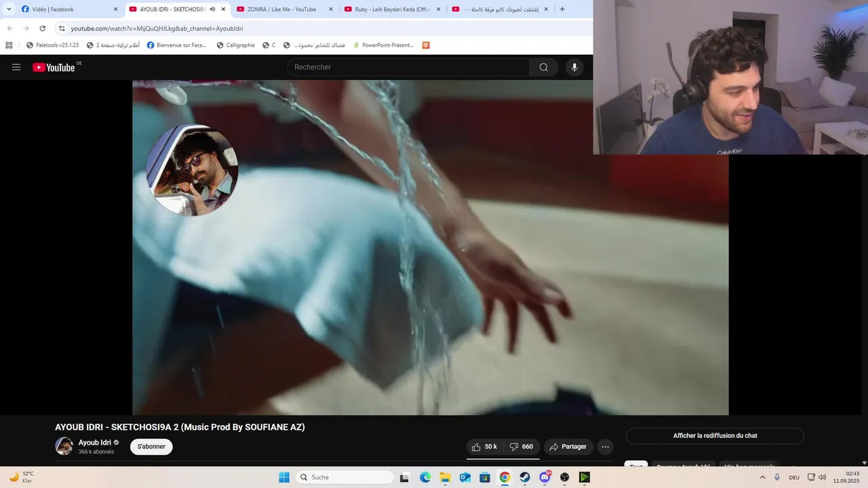Open the YouTube guide hamburger menu

tap(16, 67)
